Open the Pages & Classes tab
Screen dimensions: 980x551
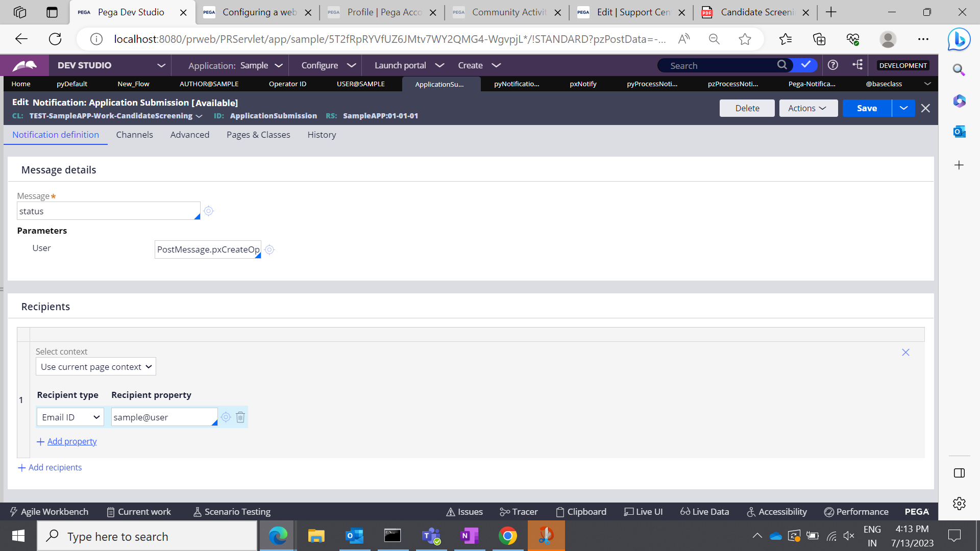258,135
